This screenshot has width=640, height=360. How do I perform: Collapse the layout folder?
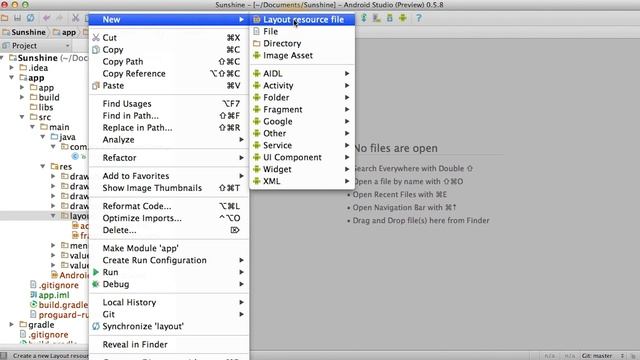pos(53,216)
